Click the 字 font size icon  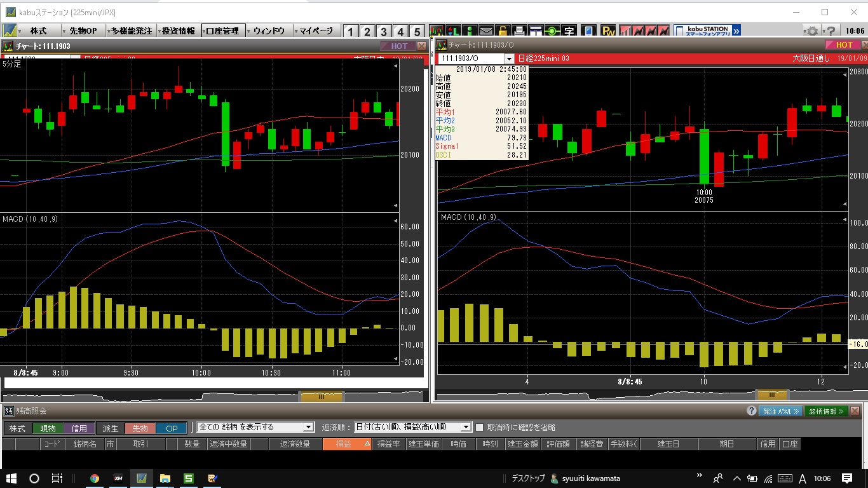569,30
